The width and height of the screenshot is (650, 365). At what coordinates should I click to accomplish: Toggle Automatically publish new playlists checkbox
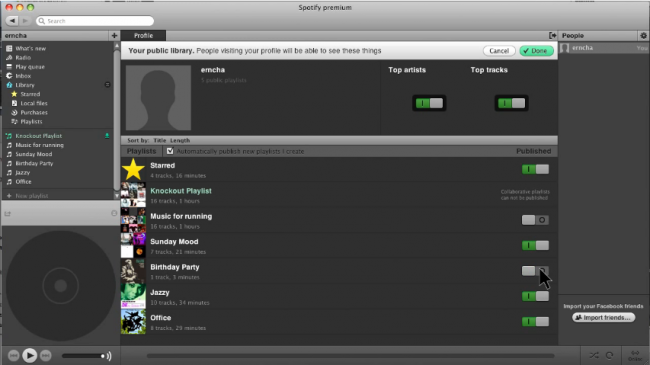[x=170, y=151]
